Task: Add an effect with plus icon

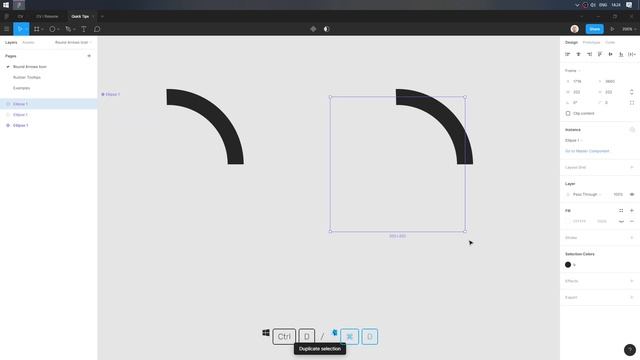Action: click(632, 281)
